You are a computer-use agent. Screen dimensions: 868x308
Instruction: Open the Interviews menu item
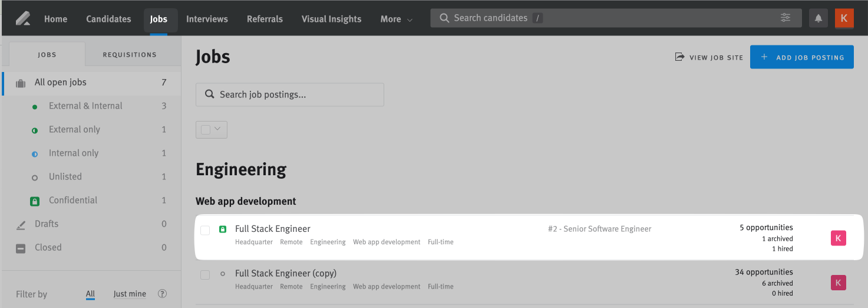207,19
